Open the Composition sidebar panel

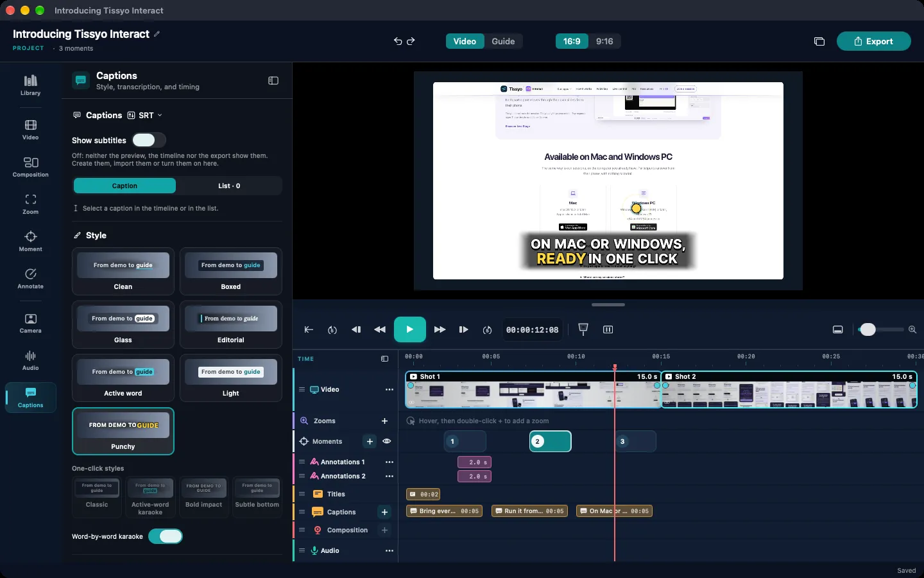coord(30,167)
